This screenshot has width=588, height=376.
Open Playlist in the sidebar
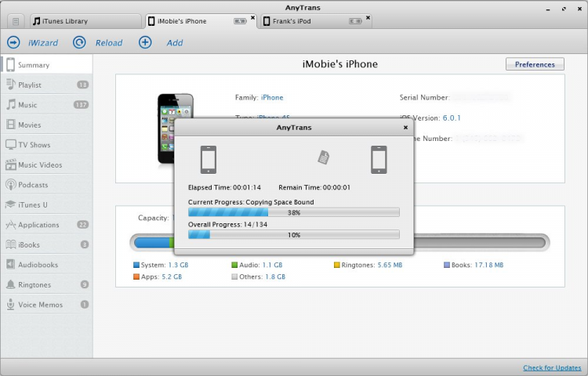[x=46, y=85]
